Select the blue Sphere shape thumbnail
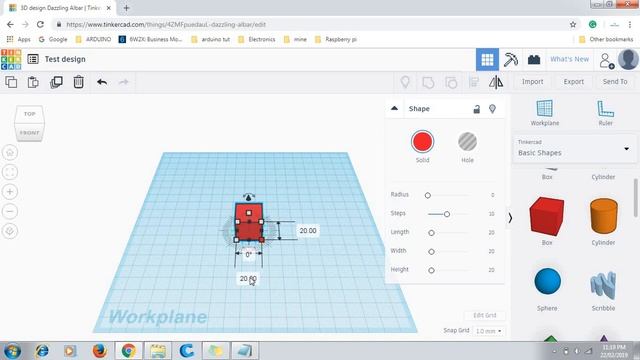 (x=547, y=281)
